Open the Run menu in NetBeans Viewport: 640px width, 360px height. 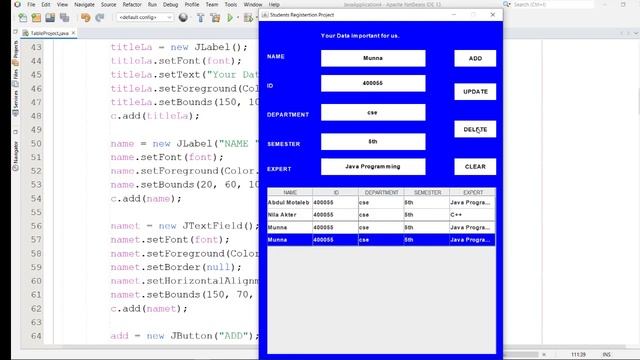(x=152, y=4)
